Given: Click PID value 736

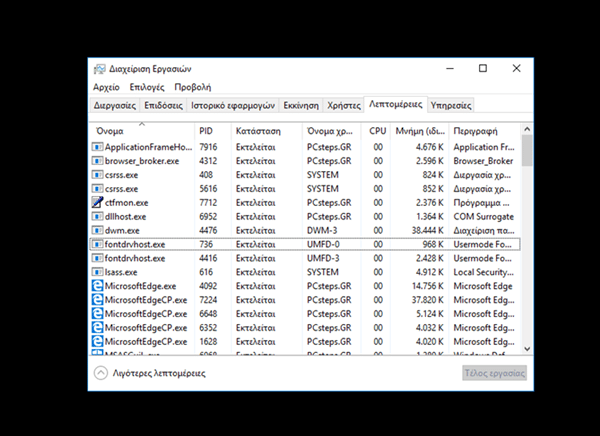Looking at the screenshot, I should pyautogui.click(x=206, y=244).
